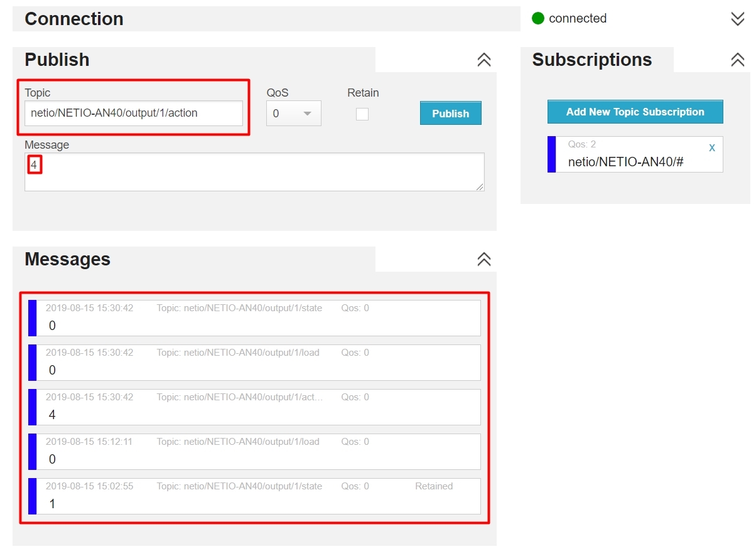The image size is (756, 554).
Task: Click the Messages panel heading
Action: click(67, 259)
